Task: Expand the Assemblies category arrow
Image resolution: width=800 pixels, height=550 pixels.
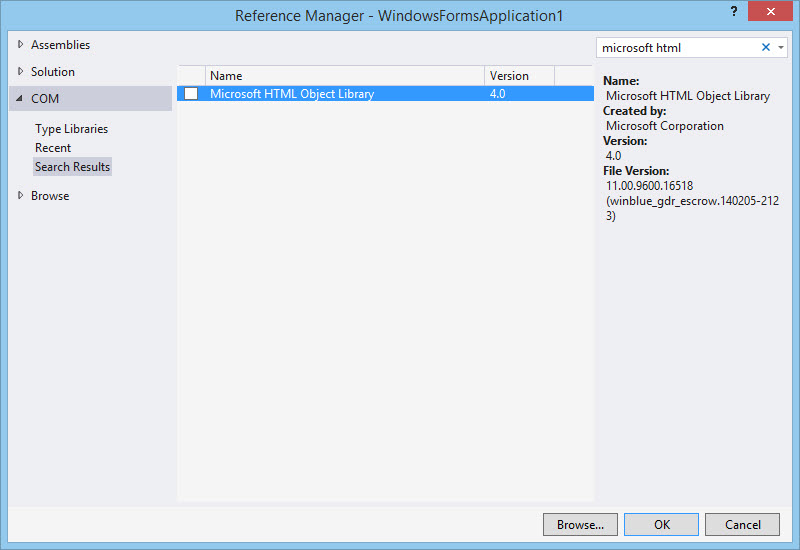Action: point(20,45)
